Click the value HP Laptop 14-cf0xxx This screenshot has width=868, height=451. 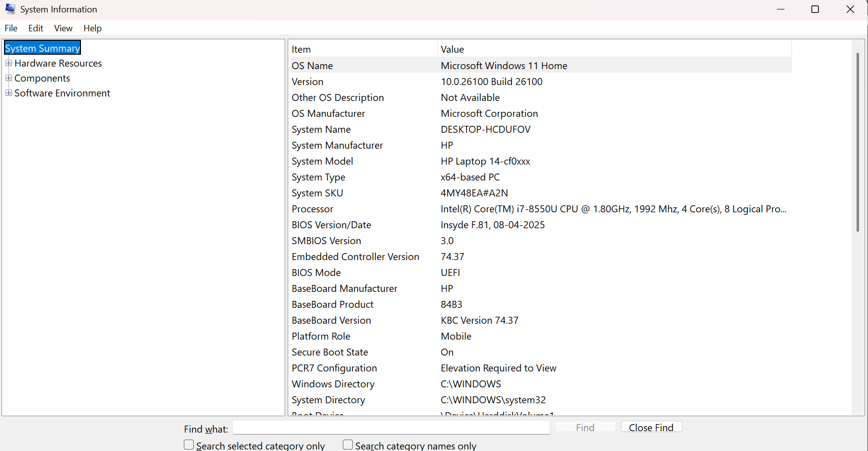(485, 161)
